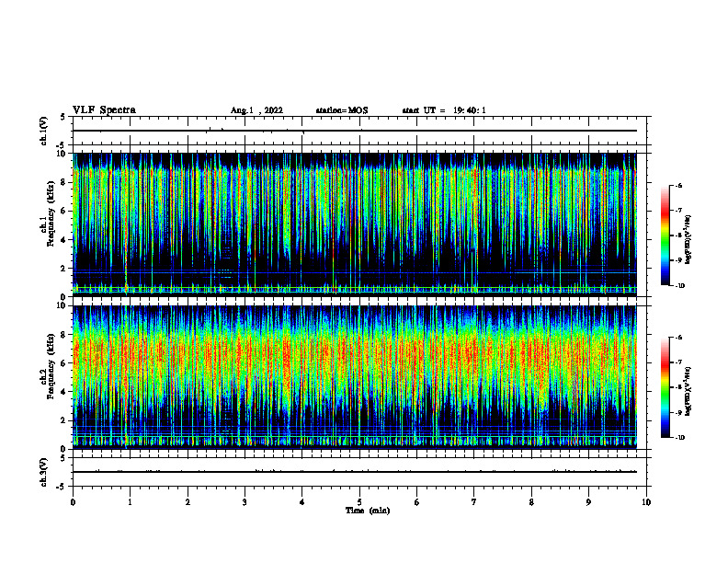Select the date text "Aug.1 , 2022"
This screenshot has width=728, height=563.
256,110
